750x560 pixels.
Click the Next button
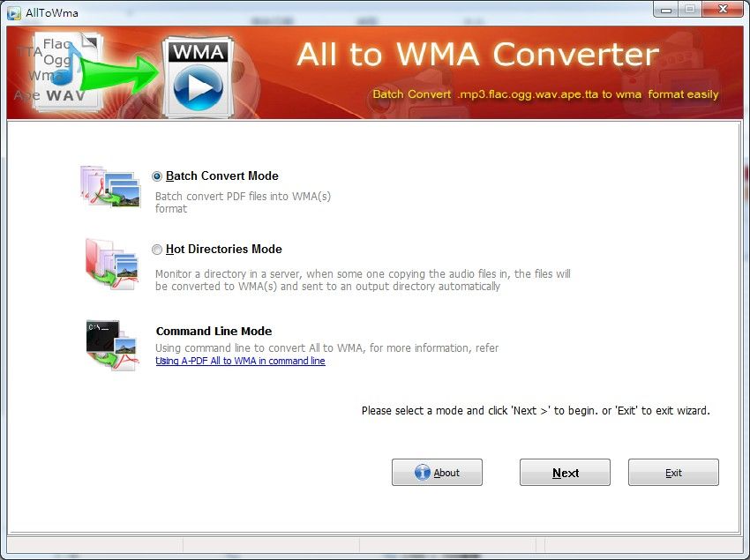coord(565,473)
